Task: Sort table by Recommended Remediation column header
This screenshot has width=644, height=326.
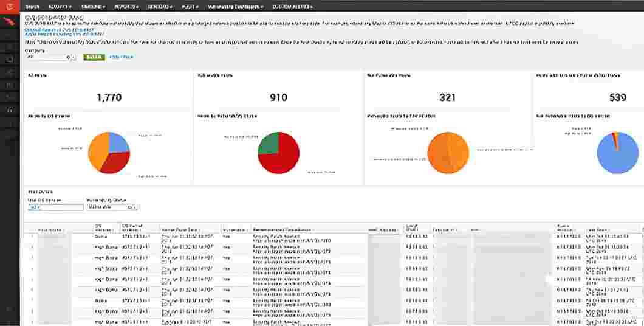Action: coord(283,229)
